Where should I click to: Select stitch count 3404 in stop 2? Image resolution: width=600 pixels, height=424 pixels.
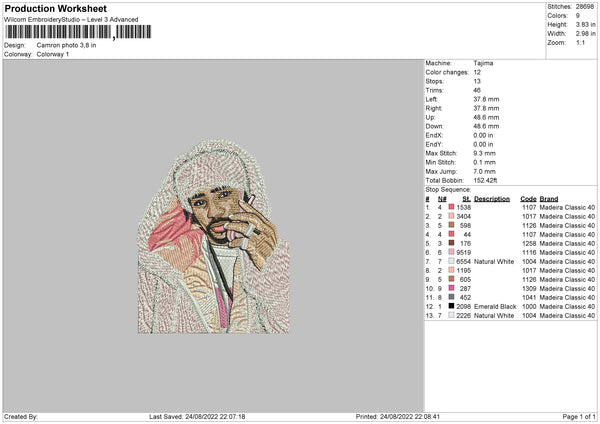[x=463, y=217]
